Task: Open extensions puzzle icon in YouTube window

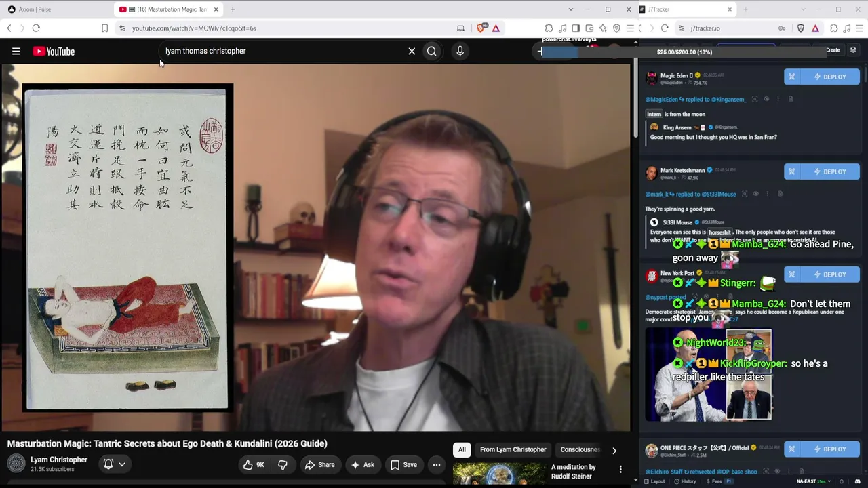Action: (549, 28)
